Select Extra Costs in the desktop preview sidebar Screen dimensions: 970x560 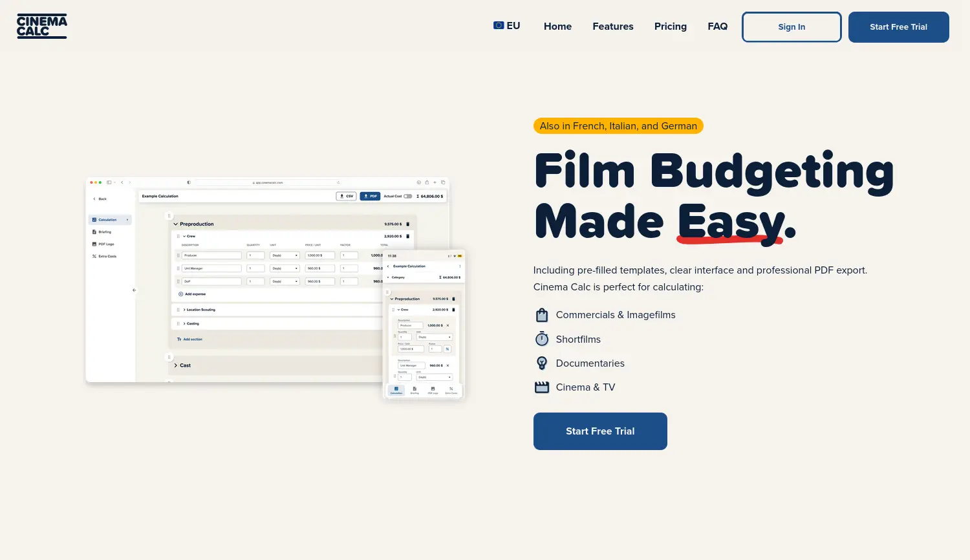pyautogui.click(x=105, y=256)
